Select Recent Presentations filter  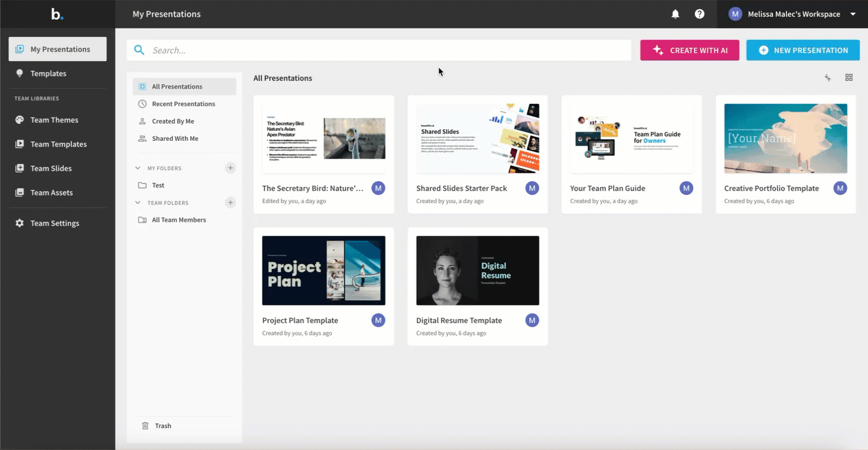(x=184, y=104)
